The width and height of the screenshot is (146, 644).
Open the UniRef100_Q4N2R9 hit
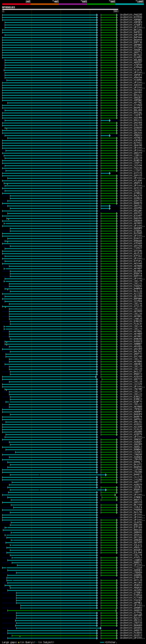tap(131, 540)
